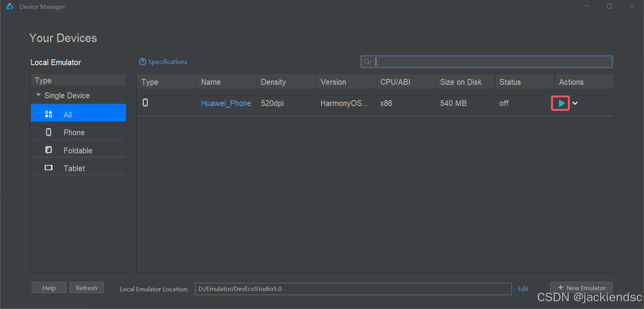Create a New Emulator

tap(581, 288)
